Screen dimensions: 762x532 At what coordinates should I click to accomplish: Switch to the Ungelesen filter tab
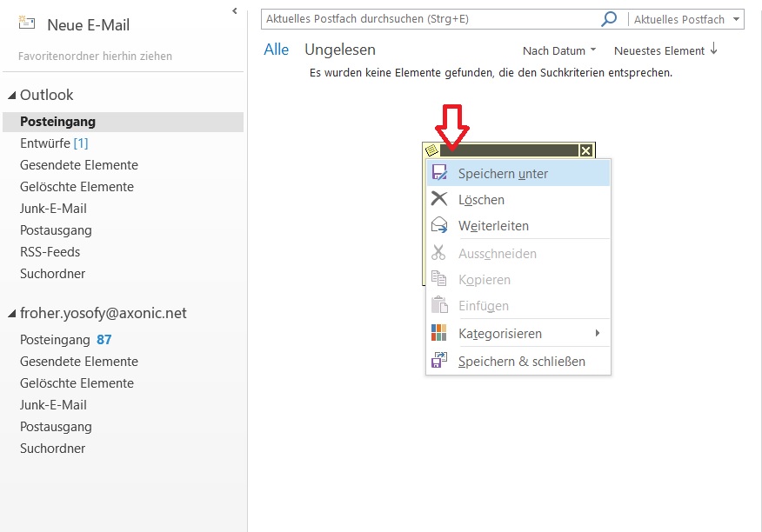point(340,50)
